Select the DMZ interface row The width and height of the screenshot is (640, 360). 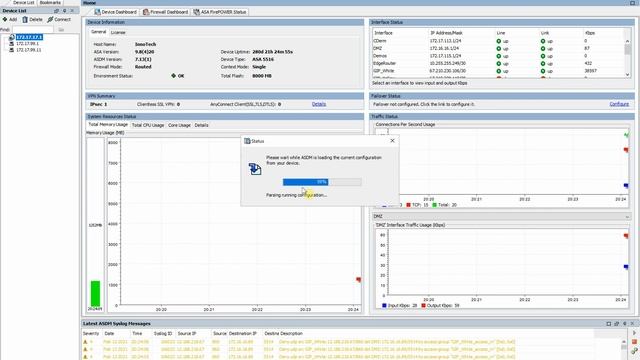click(498, 48)
